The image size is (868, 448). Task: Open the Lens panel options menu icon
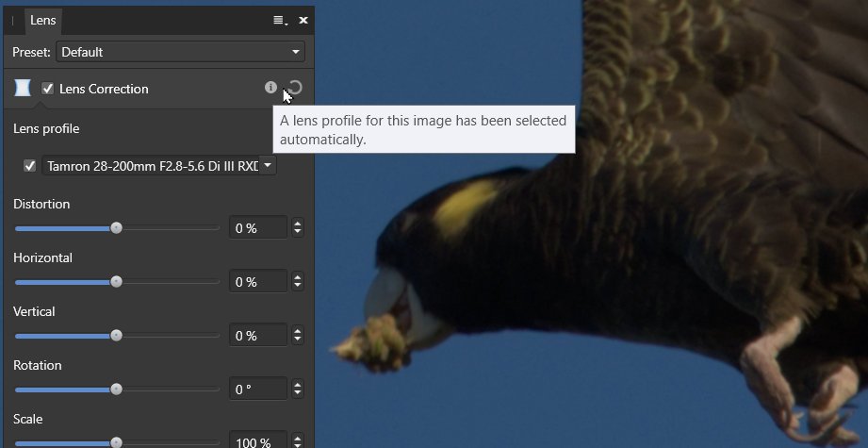coord(280,21)
